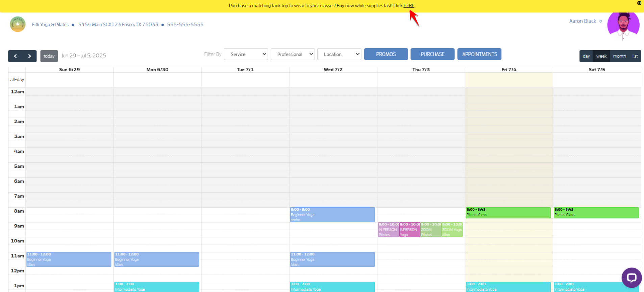Switch to day view
644x292 pixels.
(x=586, y=56)
